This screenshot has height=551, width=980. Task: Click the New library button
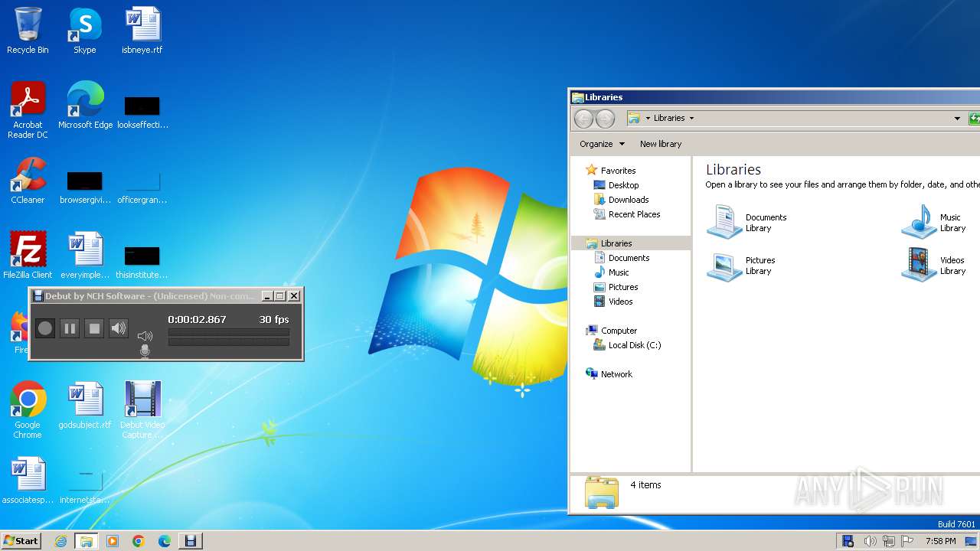(x=661, y=144)
